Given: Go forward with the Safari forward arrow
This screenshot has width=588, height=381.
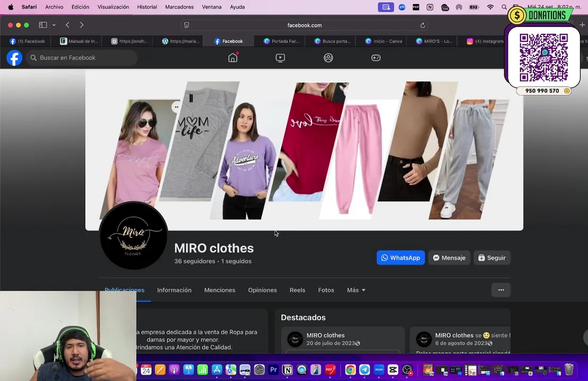Looking at the screenshot, I should (x=82, y=25).
